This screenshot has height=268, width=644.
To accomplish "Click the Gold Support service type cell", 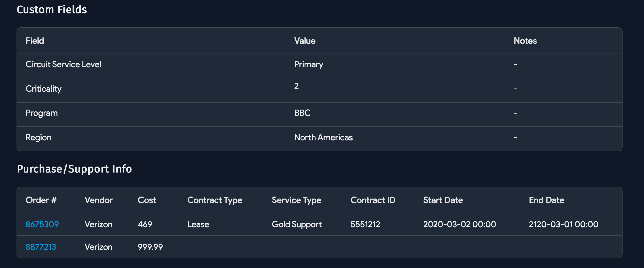I will tap(297, 224).
